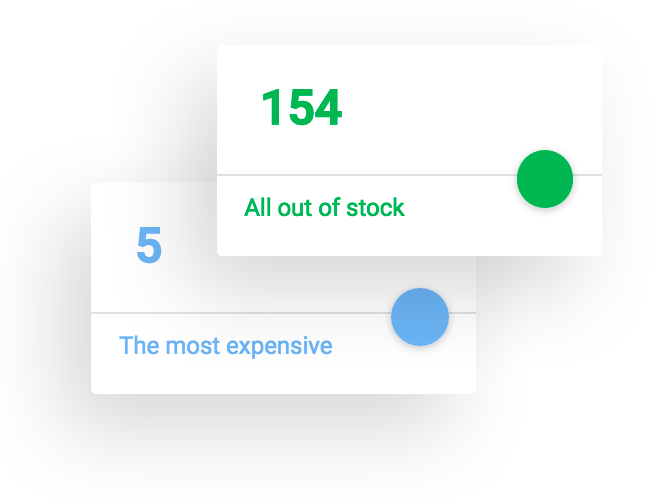Screen dimensions: 653x504
Task: Click the word of in green label
Action: click(329, 207)
